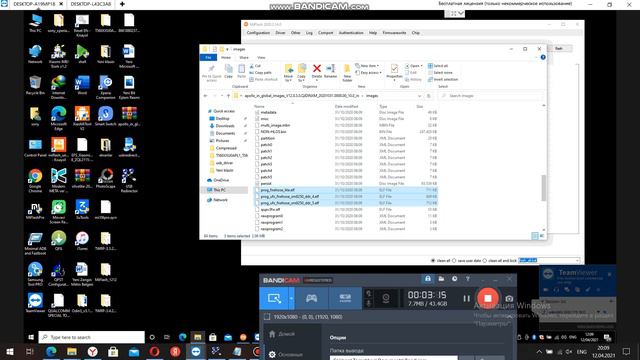The image size is (640, 360).
Task: Open MiFlash script dropdown
Action: [578, 260]
